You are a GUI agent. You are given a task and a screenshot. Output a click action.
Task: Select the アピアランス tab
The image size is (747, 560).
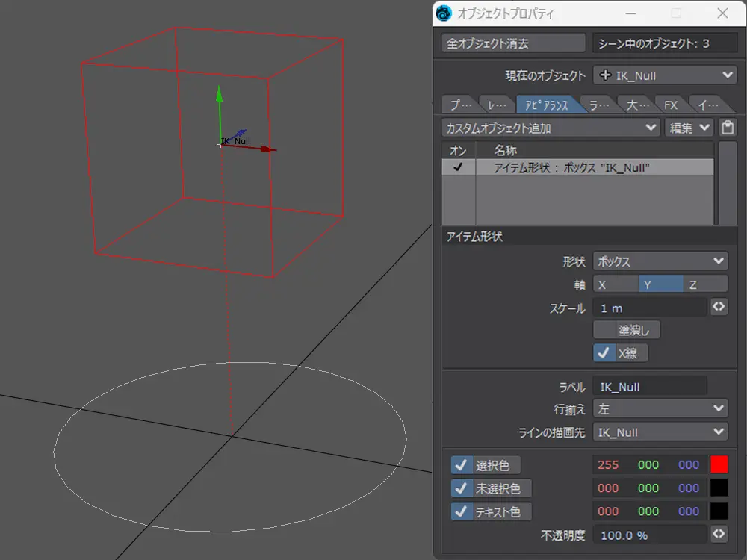(x=547, y=105)
